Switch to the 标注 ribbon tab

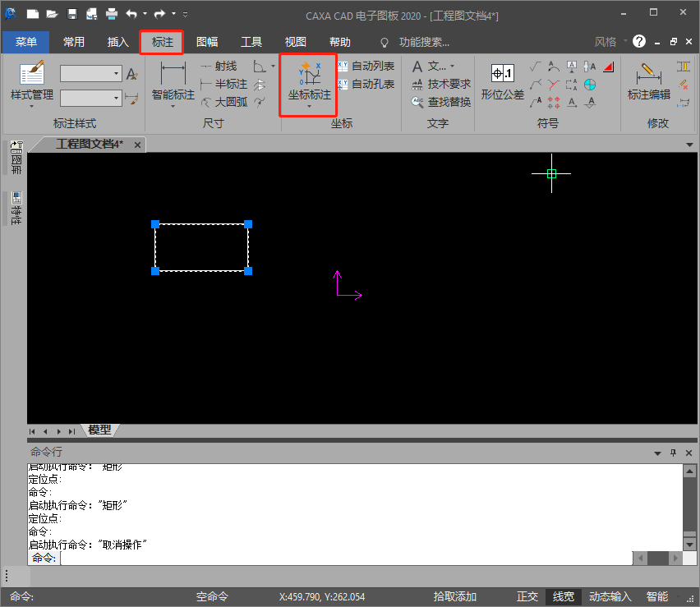pos(162,42)
